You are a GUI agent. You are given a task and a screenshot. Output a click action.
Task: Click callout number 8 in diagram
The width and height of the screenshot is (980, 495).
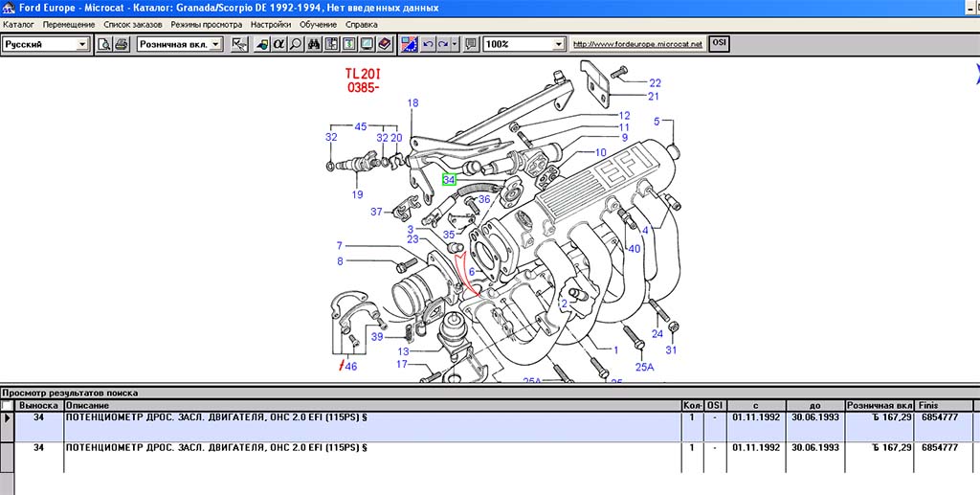pyautogui.click(x=340, y=261)
